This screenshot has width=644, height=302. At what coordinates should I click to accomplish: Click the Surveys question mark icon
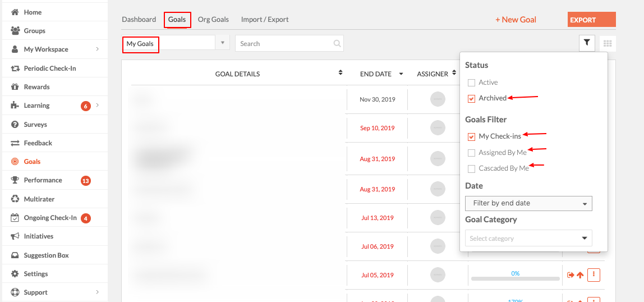15,124
